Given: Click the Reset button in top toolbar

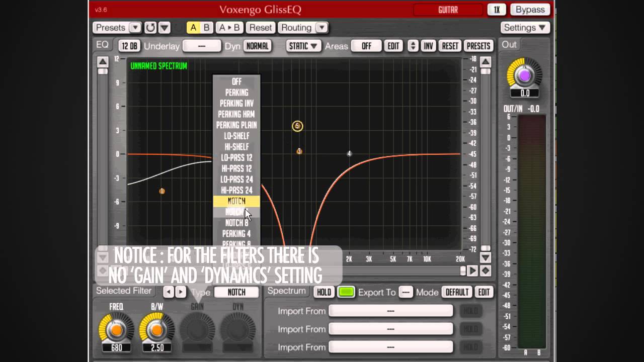Looking at the screenshot, I should pos(260,28).
